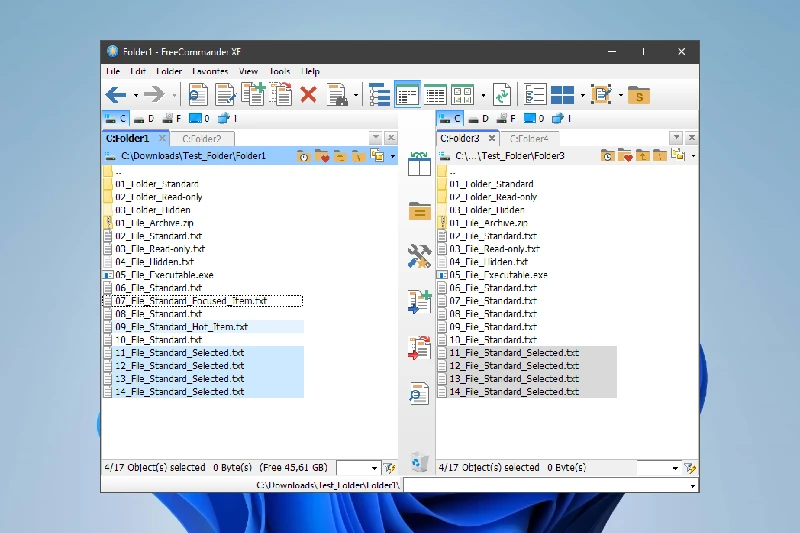This screenshot has height=533, width=800.
Task: Click middle bar copy icon with blue arrow
Action: (419, 302)
